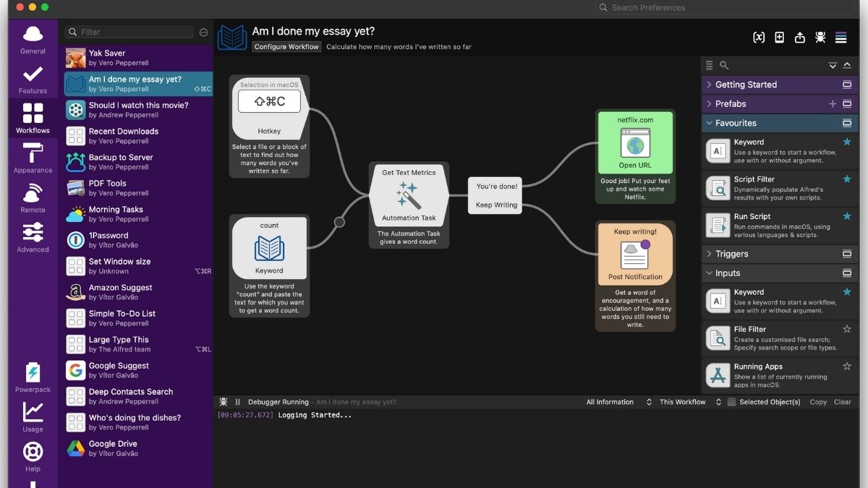The width and height of the screenshot is (868, 488).
Task: Pause the debugger with the pause icon
Action: pyautogui.click(x=237, y=402)
